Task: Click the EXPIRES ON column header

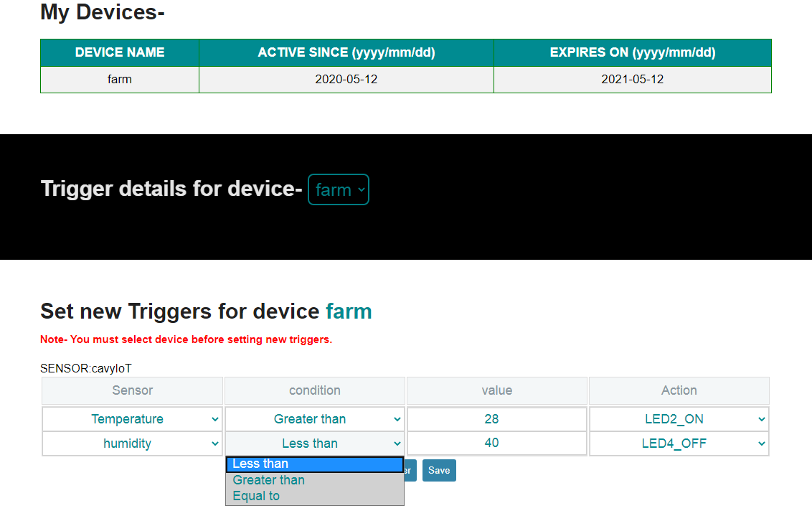Action: click(x=632, y=52)
